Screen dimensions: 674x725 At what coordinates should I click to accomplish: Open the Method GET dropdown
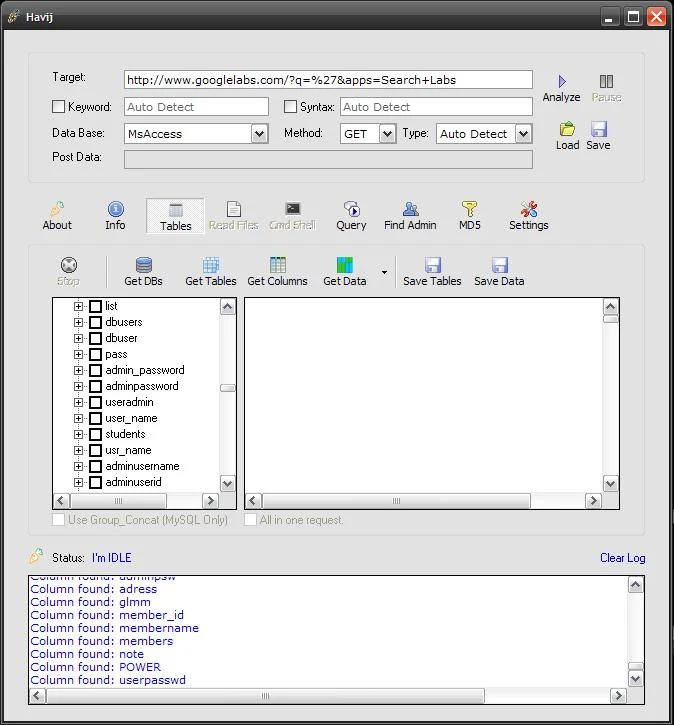pos(388,134)
